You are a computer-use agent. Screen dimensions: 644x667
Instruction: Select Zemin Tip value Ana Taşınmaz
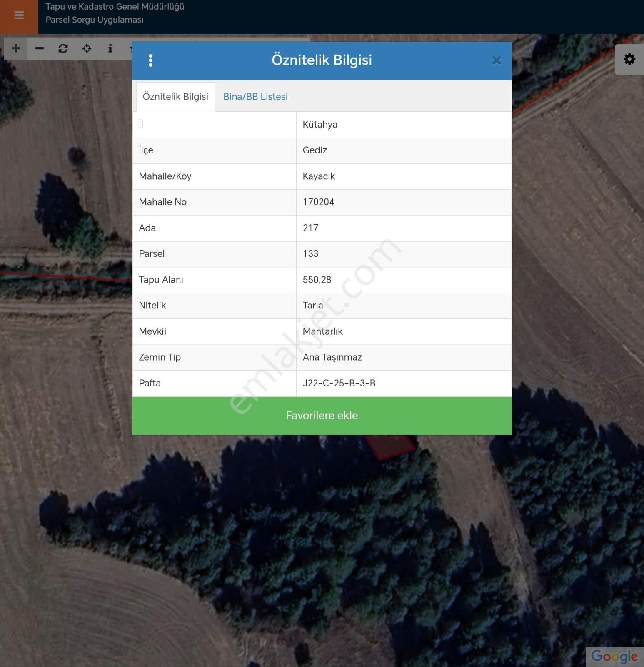(332, 357)
